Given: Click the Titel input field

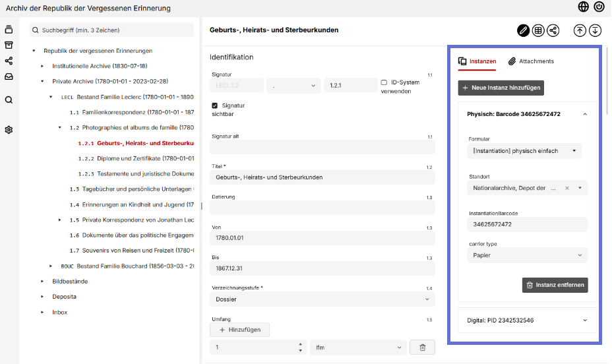Looking at the screenshot, I should pyautogui.click(x=322, y=177).
